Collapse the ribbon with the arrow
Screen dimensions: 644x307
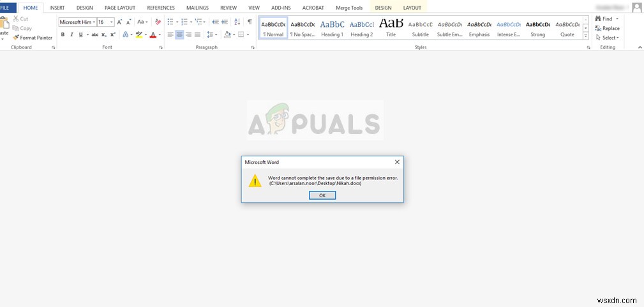point(639,47)
